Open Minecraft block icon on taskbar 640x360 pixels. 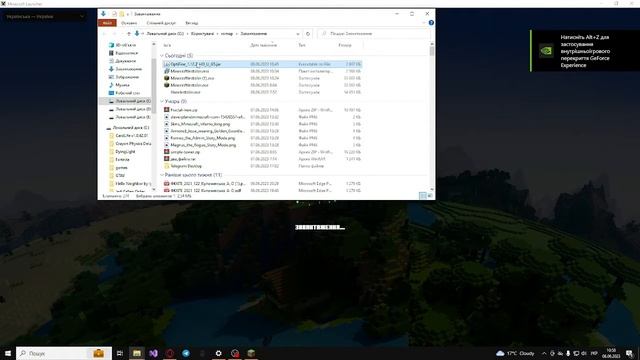(251, 353)
